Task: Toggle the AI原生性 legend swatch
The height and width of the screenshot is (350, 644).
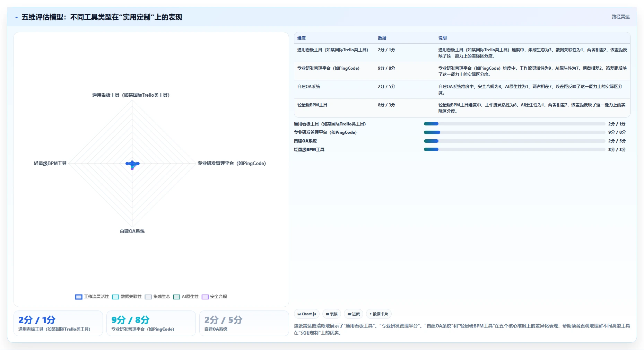Action: pyautogui.click(x=176, y=297)
